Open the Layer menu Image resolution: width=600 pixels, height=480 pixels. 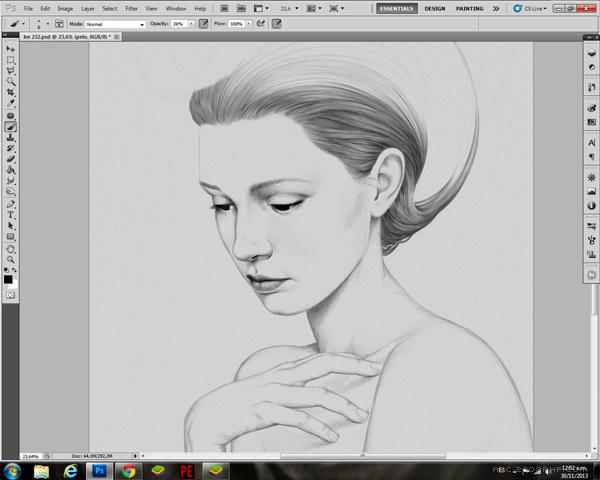coord(88,8)
